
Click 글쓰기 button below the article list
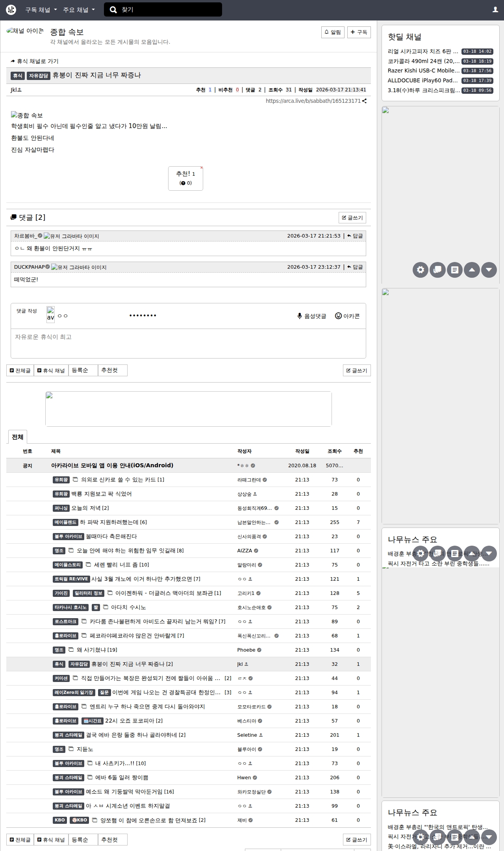[x=357, y=840]
